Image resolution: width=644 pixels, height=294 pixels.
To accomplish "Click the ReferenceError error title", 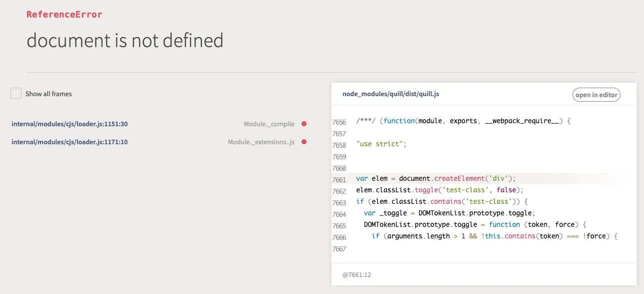I will tap(64, 15).
